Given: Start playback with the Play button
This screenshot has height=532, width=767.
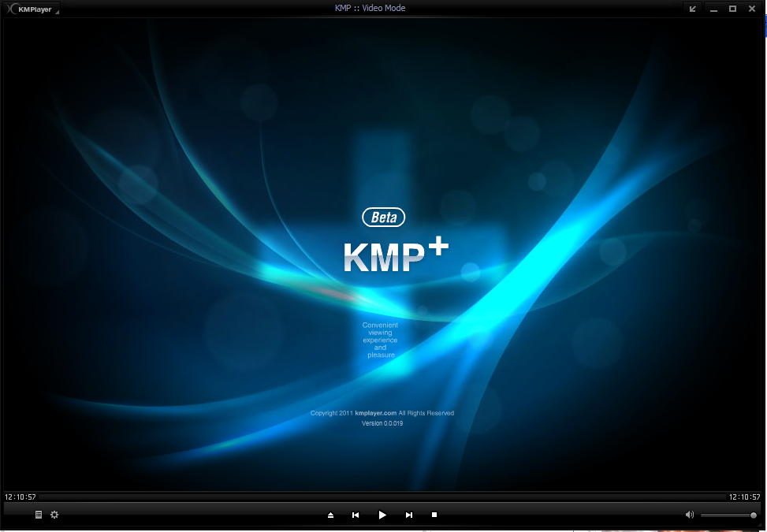Looking at the screenshot, I should coord(382,515).
